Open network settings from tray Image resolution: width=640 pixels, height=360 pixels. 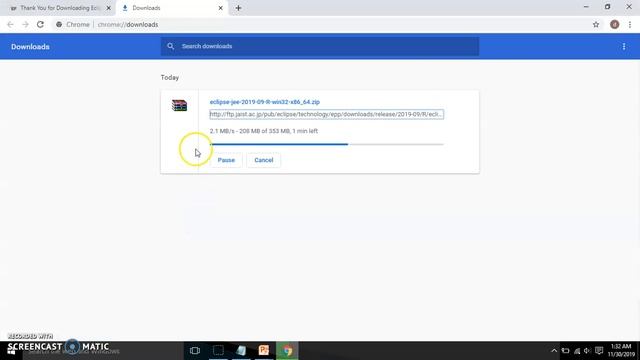(x=577, y=351)
